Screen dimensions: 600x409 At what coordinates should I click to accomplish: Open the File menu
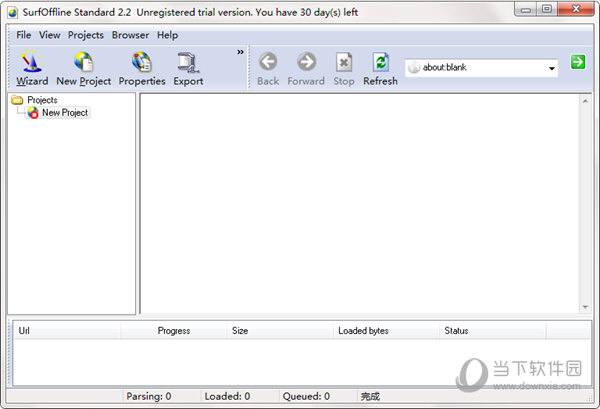(24, 35)
